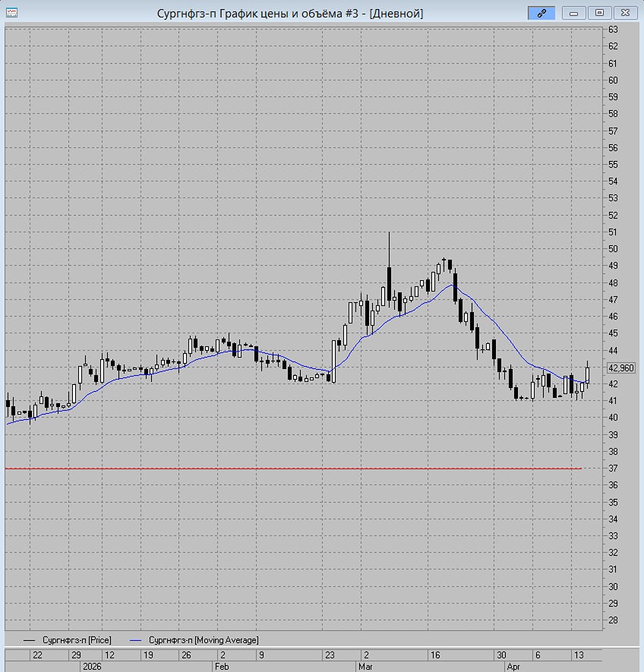Click the 28 price axis label

(613, 620)
